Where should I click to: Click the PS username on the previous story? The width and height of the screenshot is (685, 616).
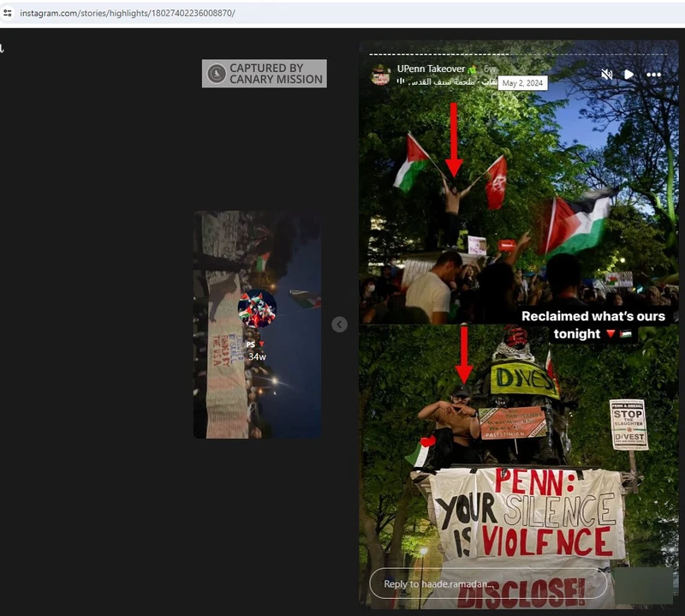coord(252,344)
